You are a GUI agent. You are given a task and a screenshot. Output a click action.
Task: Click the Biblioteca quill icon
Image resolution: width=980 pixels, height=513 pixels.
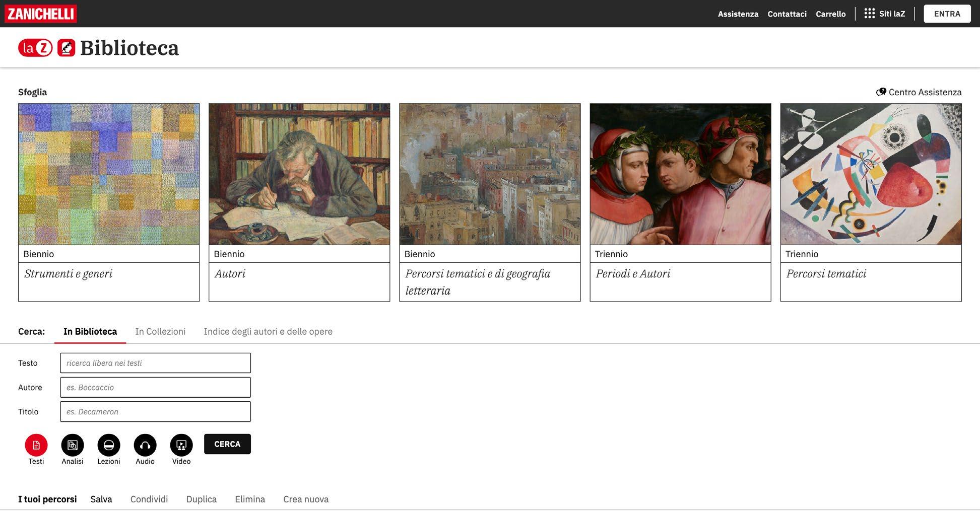(66, 48)
